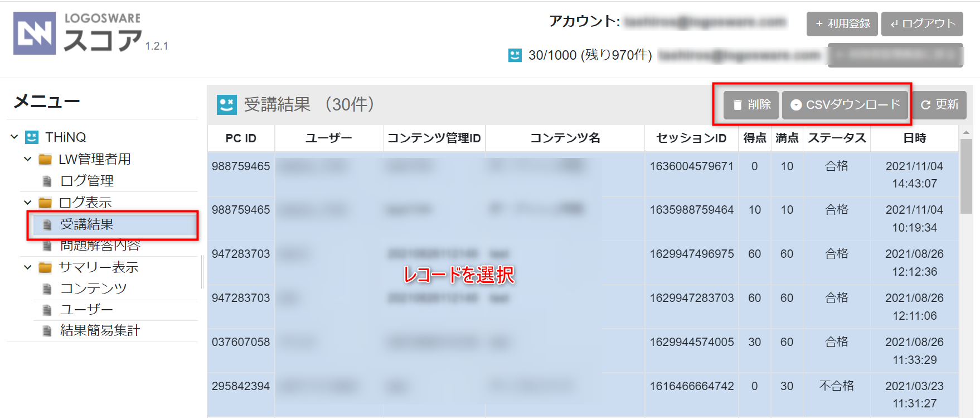Collapse the サマリー表示 folder chevron
The width and height of the screenshot is (980, 418).
[28, 267]
